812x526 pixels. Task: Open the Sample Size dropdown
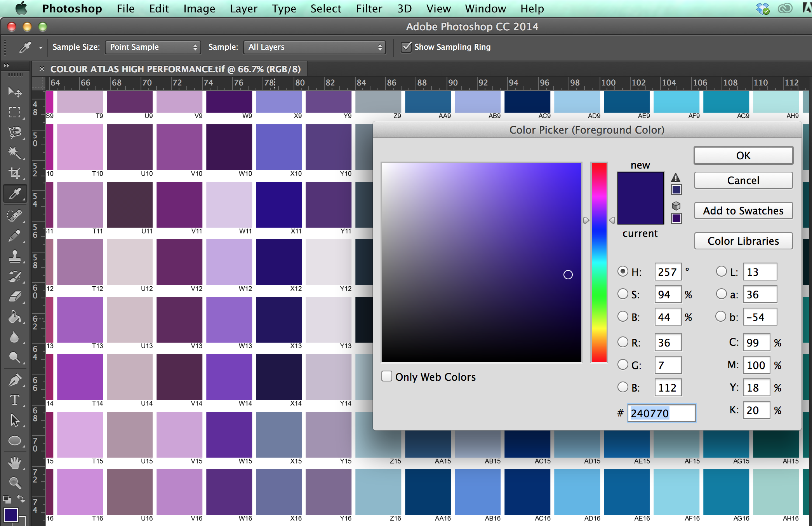[153, 47]
